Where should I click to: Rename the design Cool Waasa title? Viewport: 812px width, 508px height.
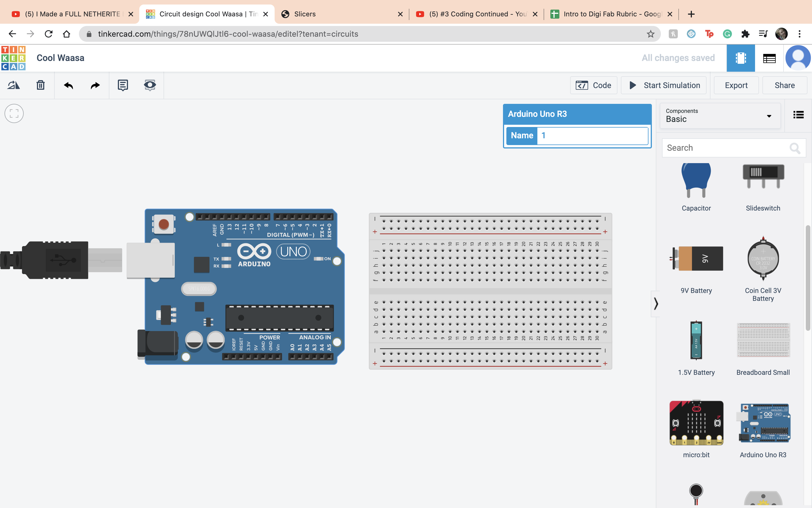60,58
